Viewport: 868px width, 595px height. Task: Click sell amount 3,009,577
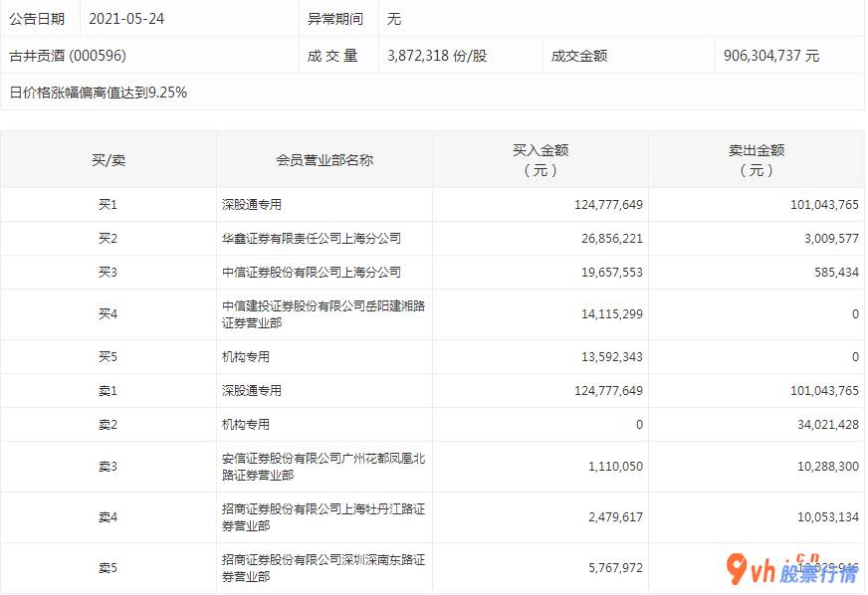(831, 239)
